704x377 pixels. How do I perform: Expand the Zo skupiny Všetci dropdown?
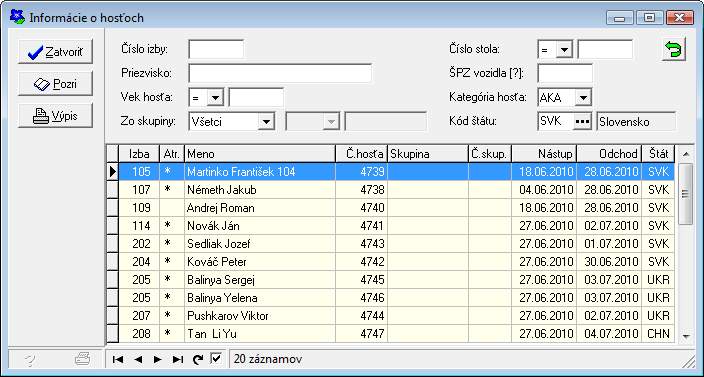coord(266,121)
